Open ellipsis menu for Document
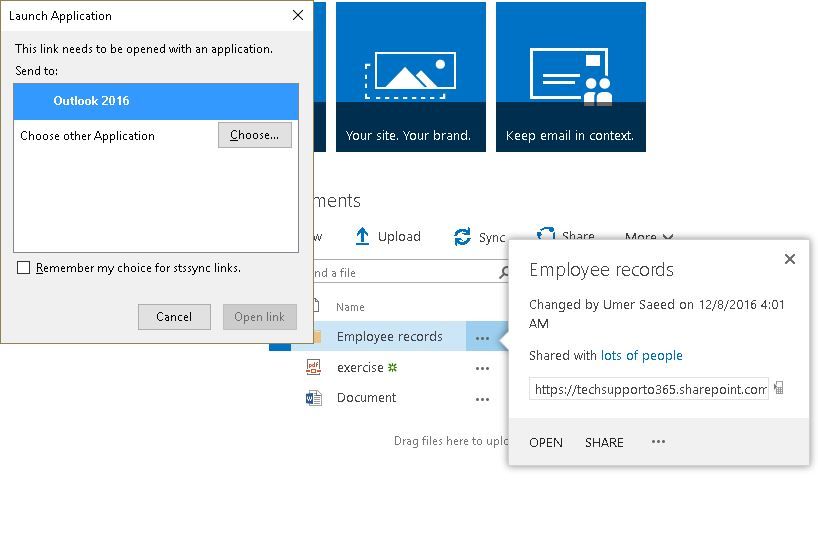Viewport: 818px width, 537px height. tap(483, 399)
